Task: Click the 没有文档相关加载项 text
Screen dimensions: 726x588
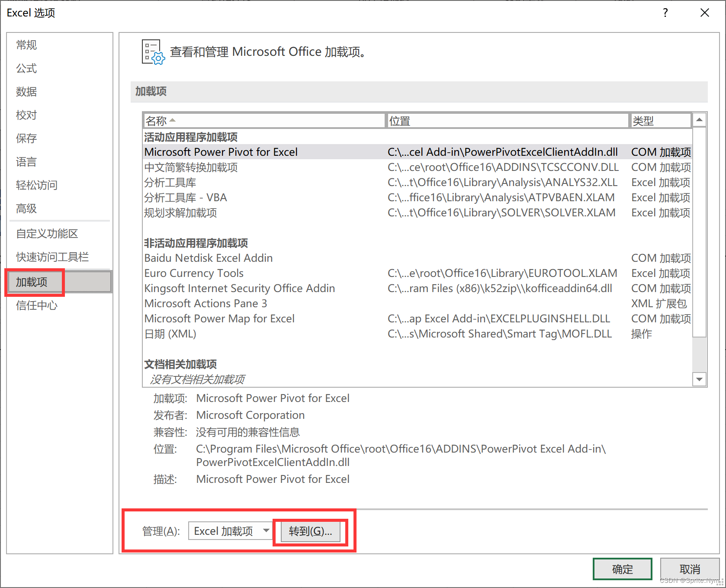Action: tap(197, 379)
